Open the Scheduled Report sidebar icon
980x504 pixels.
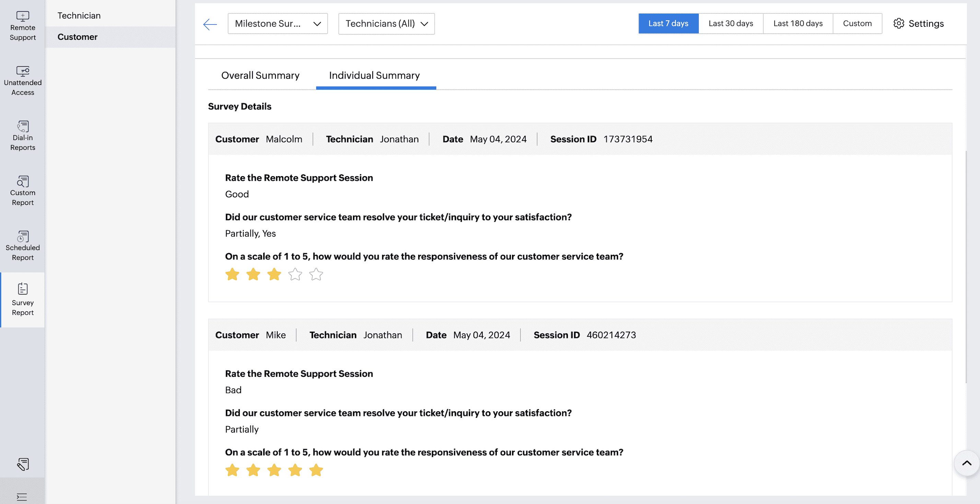point(22,237)
